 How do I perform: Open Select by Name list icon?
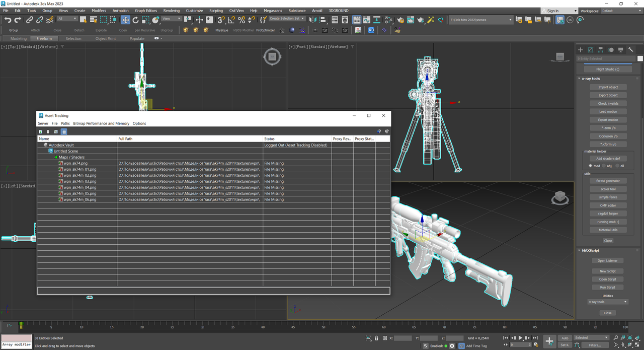pos(94,20)
